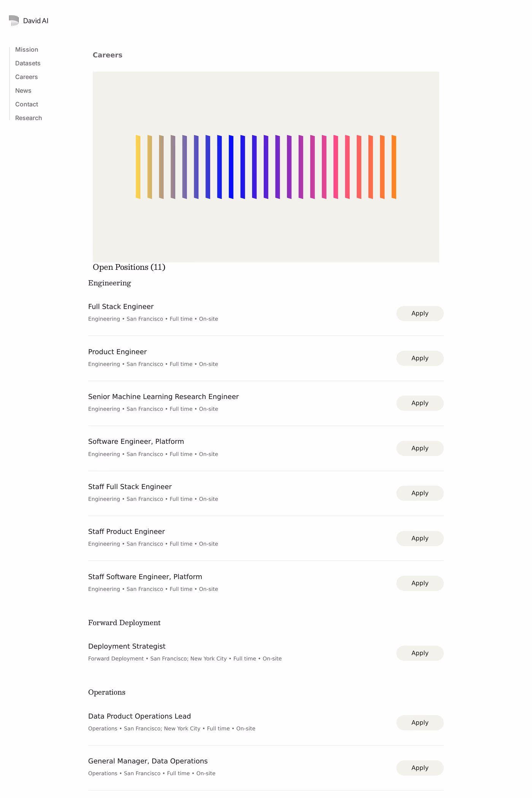Apply for the Full Stack Engineer role
Image resolution: width=532 pixels, height=798 pixels.
420,313
